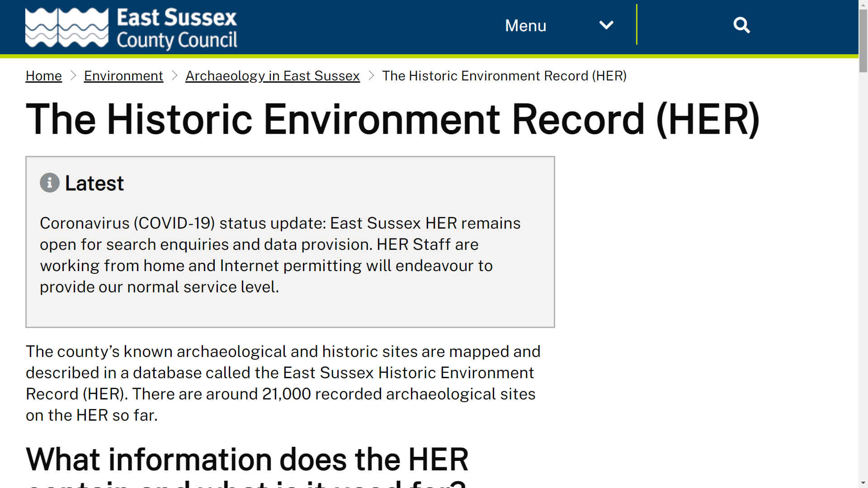The height and width of the screenshot is (488, 868).
Task: Click the Coronavirus status update paragraph
Action: point(280,255)
